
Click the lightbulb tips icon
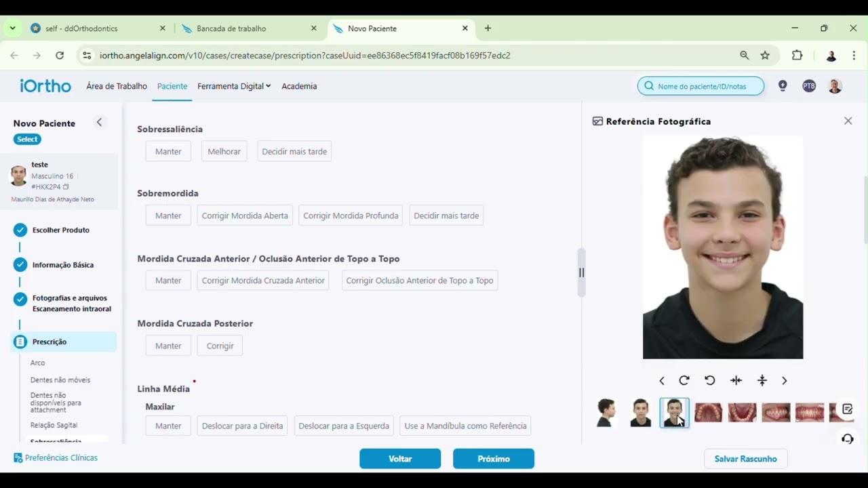(x=783, y=86)
